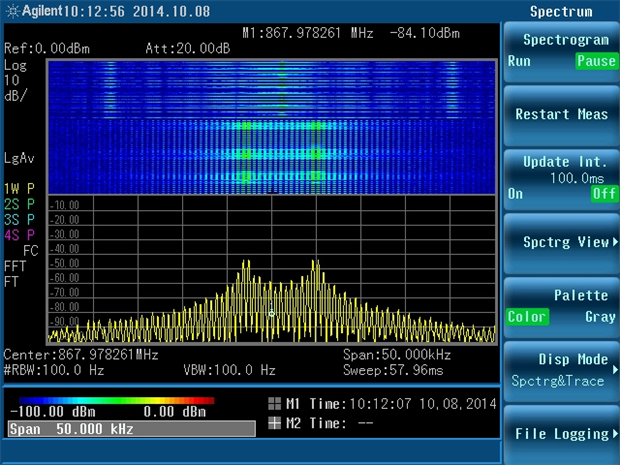
Task: Click the spectrogram waterfall display
Action: point(272,127)
